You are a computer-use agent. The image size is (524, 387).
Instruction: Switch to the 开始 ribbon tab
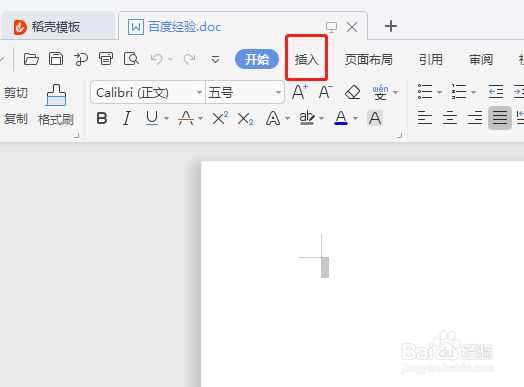257,59
